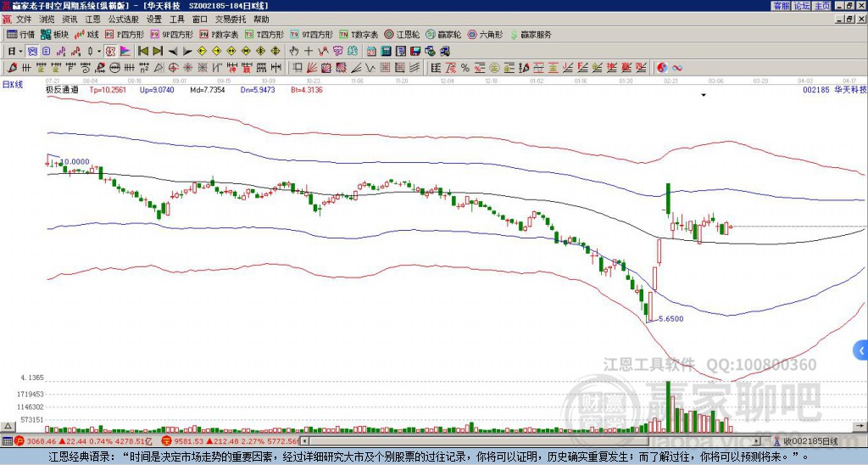Click the red zigzag wave icon
Image resolution: width=868 pixels, height=465 pixels.
coord(323,52)
